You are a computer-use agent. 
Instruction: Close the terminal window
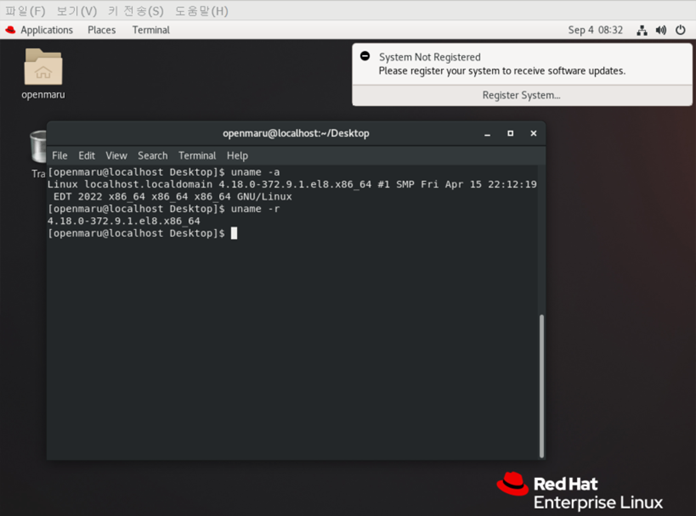pyautogui.click(x=534, y=134)
